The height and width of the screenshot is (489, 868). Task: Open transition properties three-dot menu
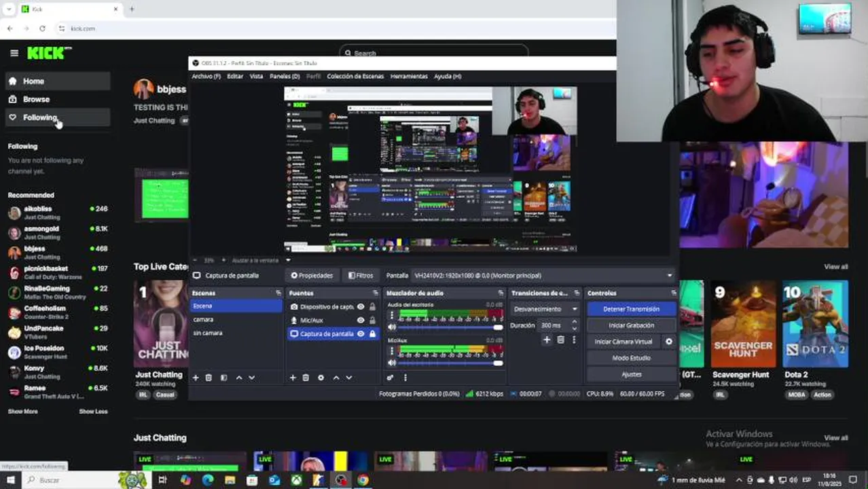click(x=574, y=340)
